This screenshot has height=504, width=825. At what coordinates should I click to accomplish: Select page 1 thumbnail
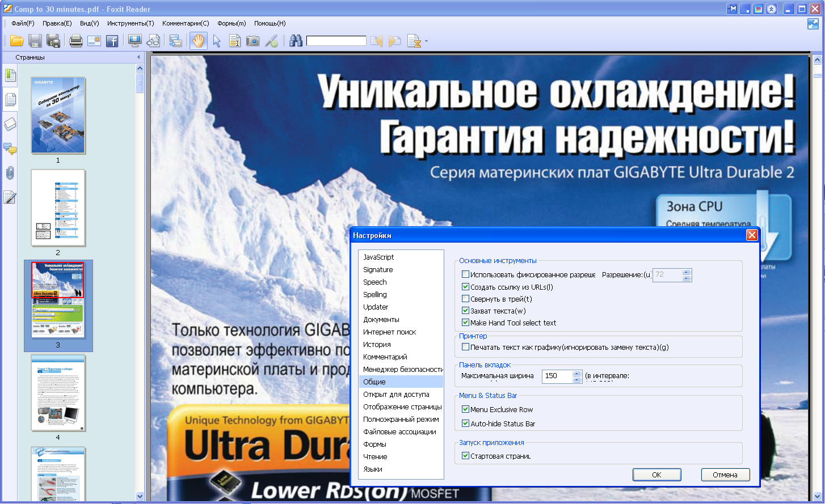(x=58, y=116)
